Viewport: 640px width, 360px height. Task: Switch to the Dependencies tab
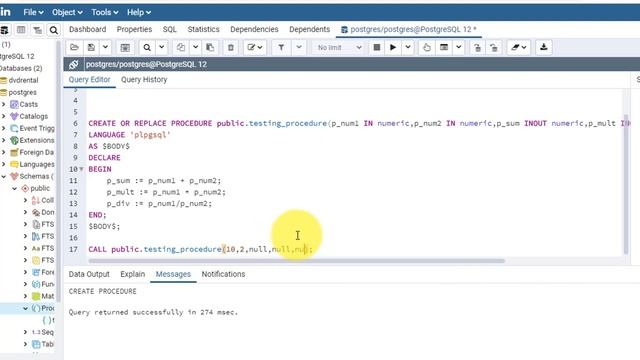254,29
